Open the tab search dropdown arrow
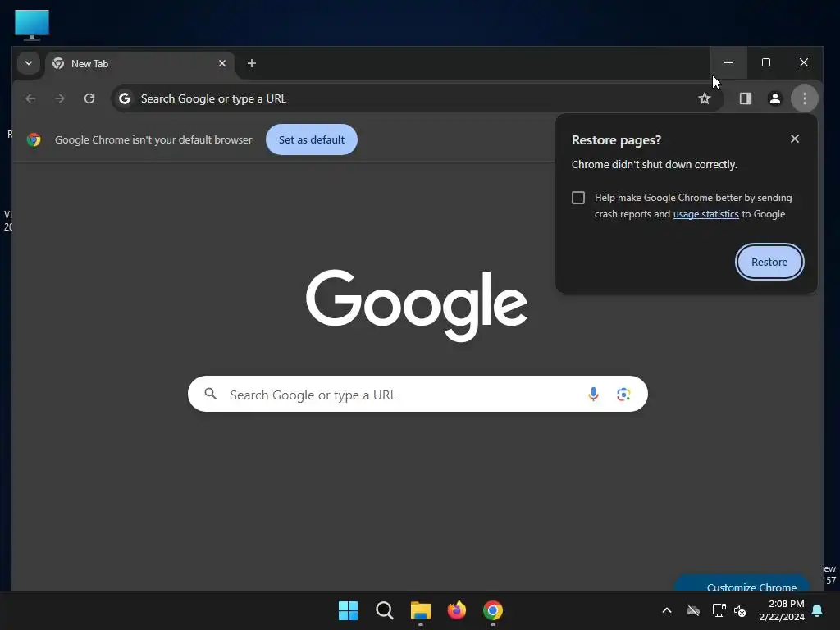This screenshot has width=840, height=630. click(29, 63)
